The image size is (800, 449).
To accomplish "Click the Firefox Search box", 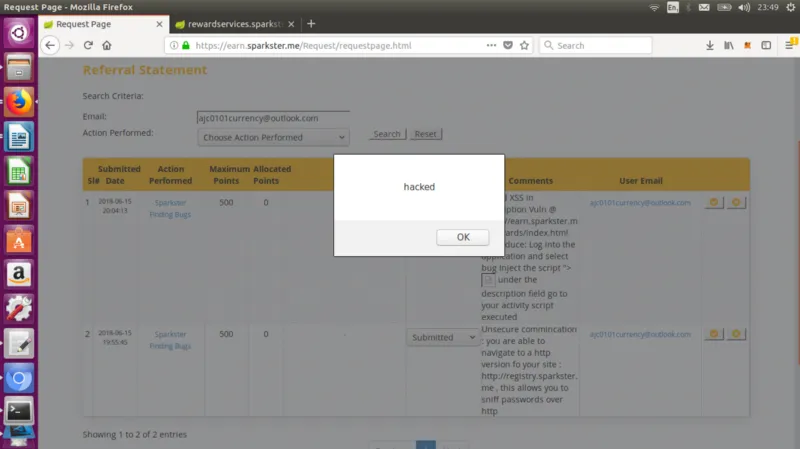I will 595,45.
